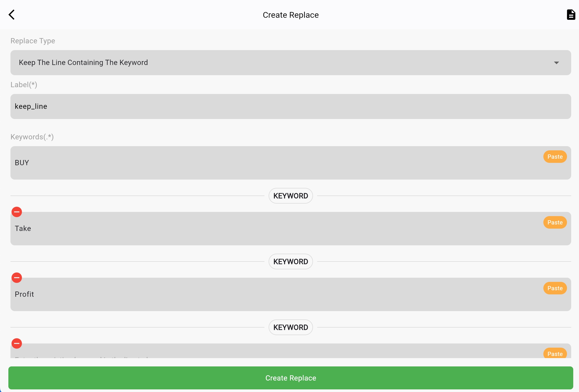Go back using the arrow icon
579x392 pixels.
[12, 15]
